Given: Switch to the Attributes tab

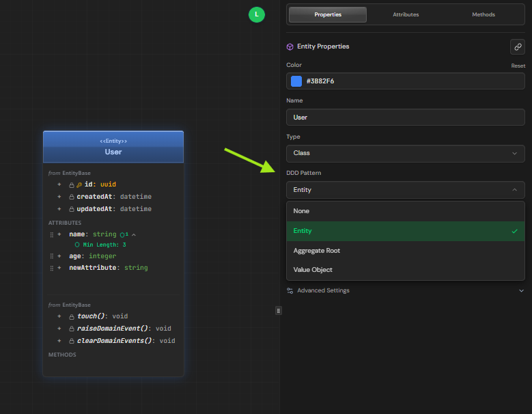Looking at the screenshot, I should (x=406, y=14).
